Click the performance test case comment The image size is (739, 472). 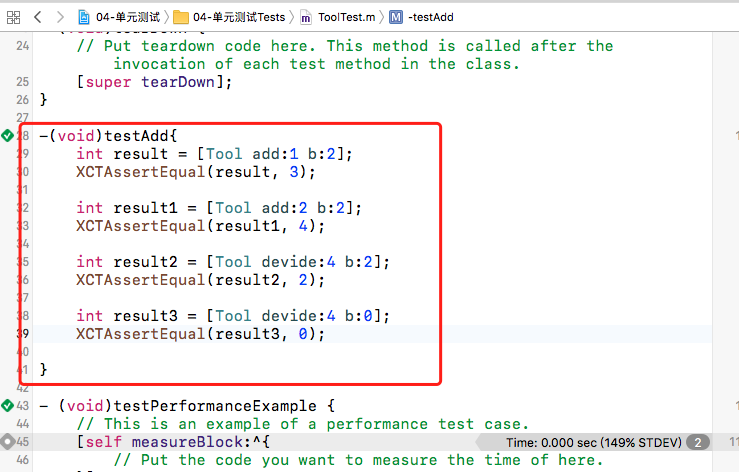tap(302, 424)
